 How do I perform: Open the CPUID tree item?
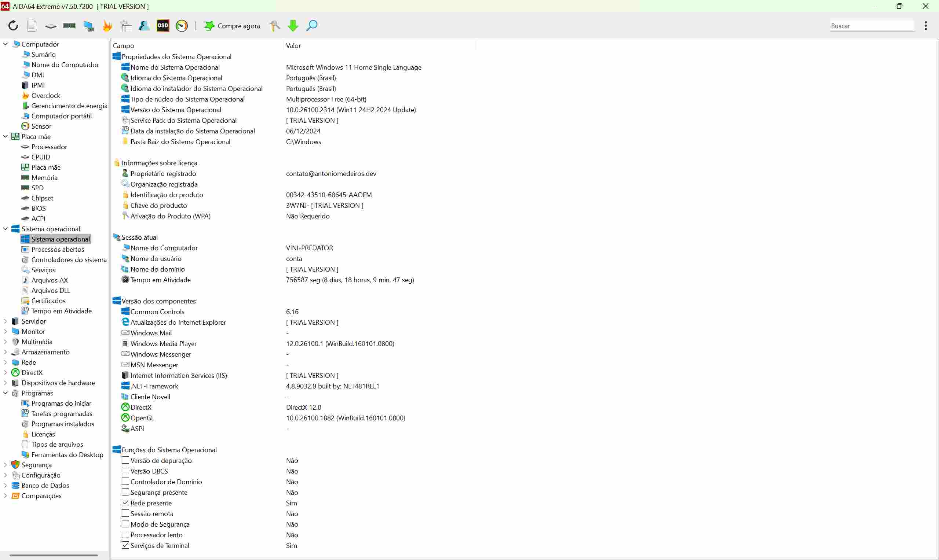coord(40,157)
